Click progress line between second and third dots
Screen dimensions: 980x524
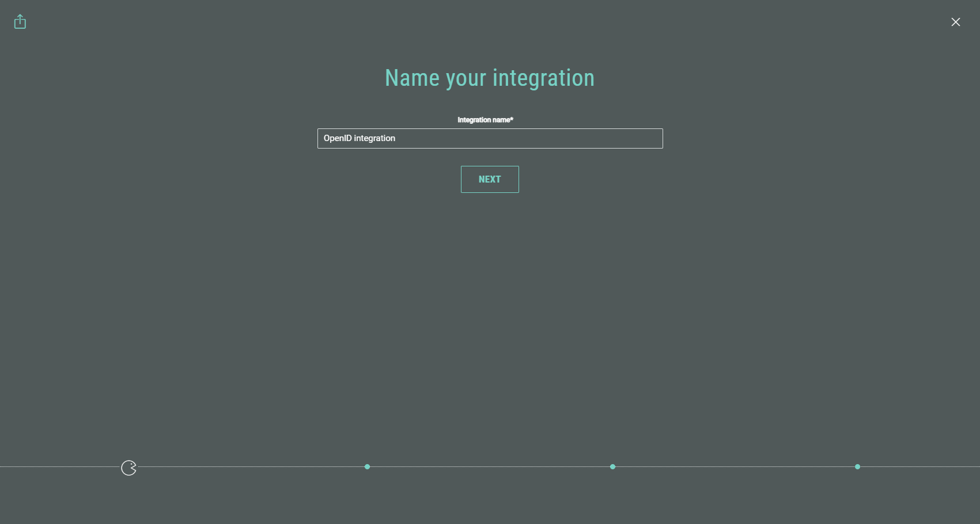click(490, 466)
